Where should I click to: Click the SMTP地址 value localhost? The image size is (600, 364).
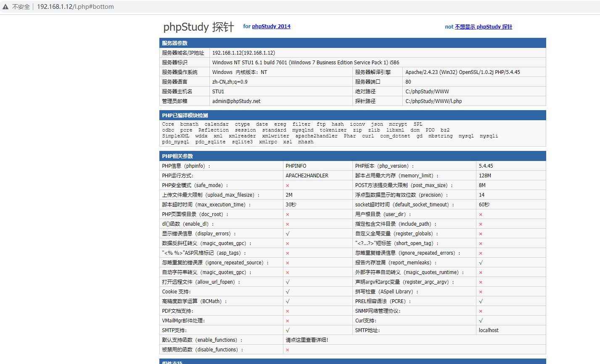(489, 330)
